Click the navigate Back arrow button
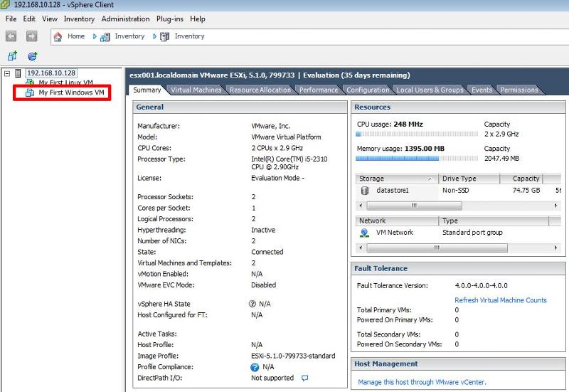569x392 pixels. click(11, 36)
